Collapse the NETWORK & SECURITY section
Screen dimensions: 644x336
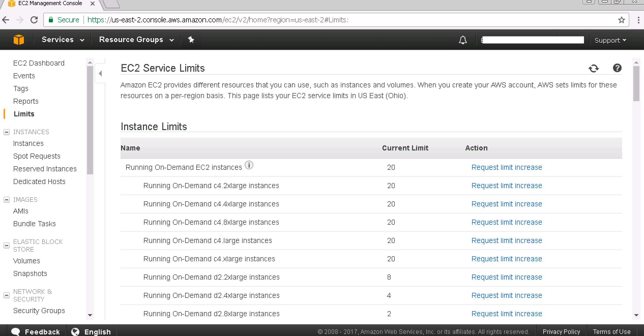click(7, 295)
